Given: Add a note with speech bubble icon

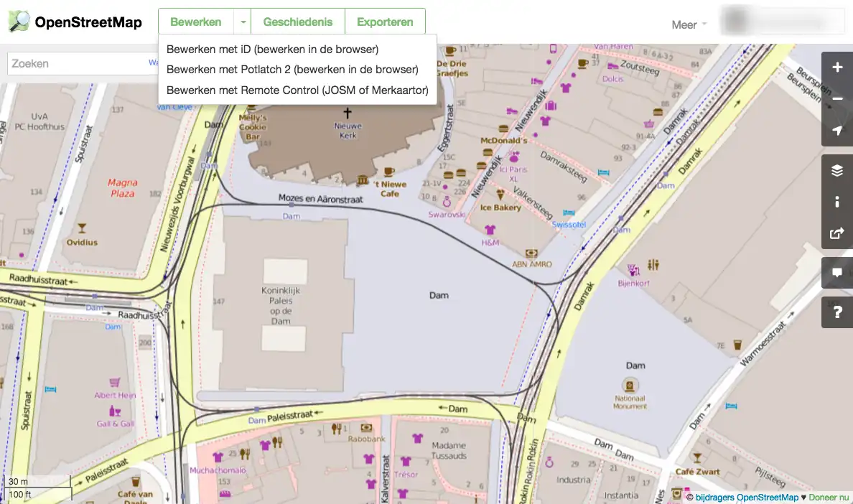Looking at the screenshot, I should coord(837,273).
